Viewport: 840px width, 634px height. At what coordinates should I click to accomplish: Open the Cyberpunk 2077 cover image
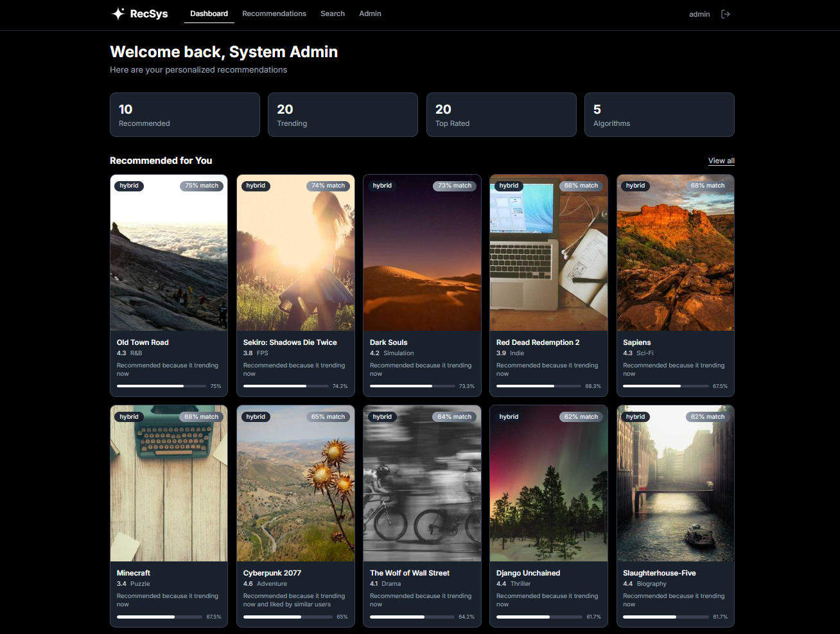[x=295, y=483]
